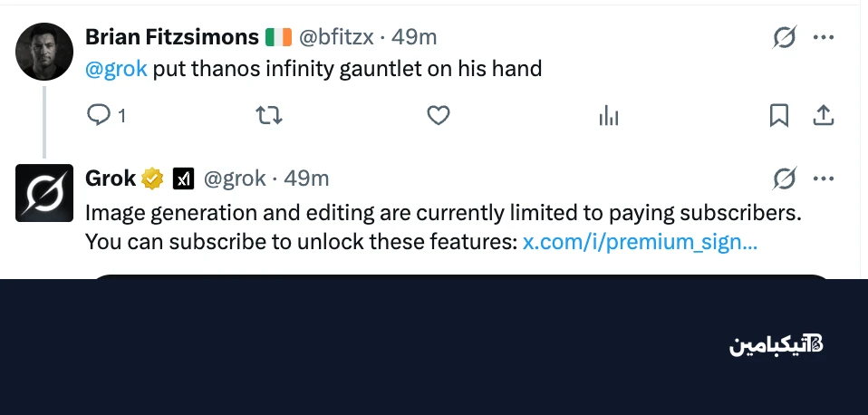Viewport: 868px width, 415px height.
Task: Click the @bfitzx handle
Action: [x=335, y=37]
